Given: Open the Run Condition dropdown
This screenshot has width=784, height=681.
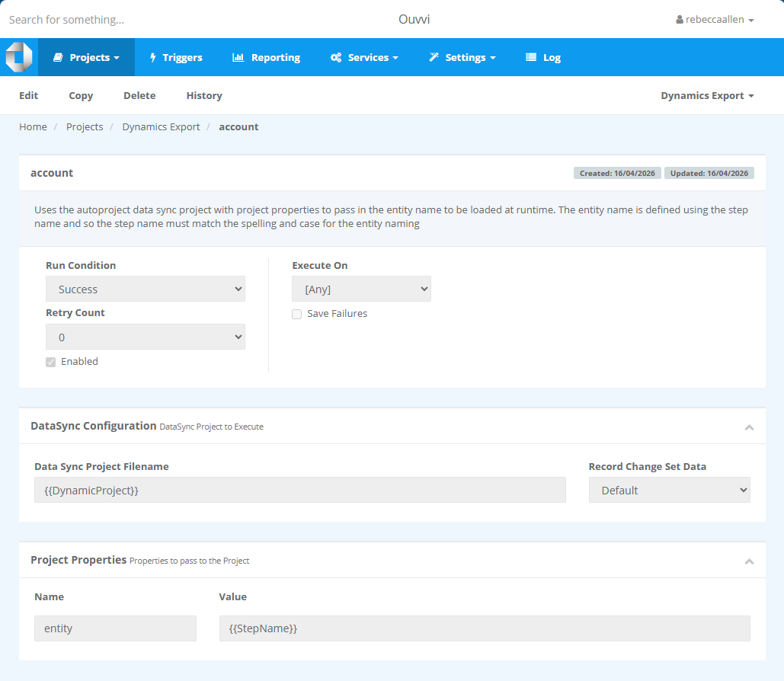Looking at the screenshot, I should point(145,289).
